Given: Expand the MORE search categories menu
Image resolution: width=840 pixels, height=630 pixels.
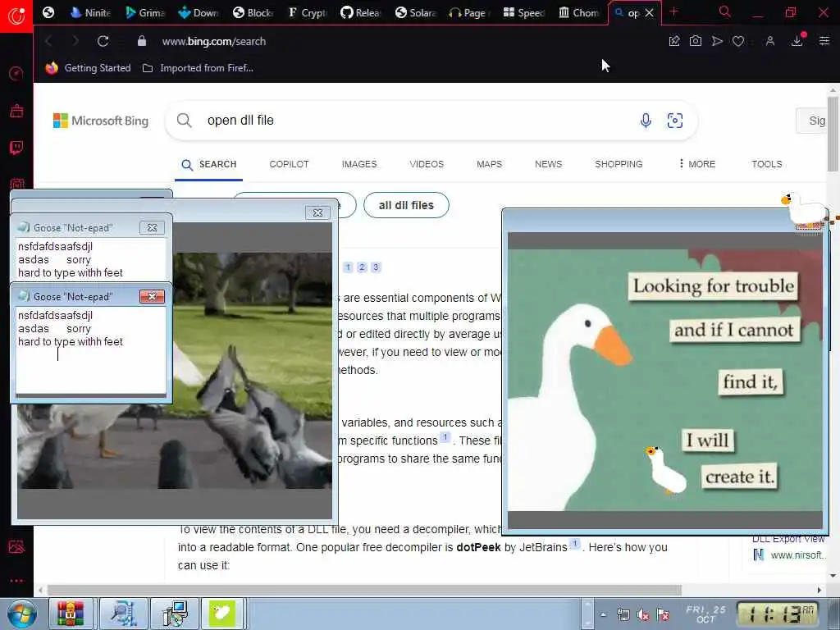Looking at the screenshot, I should click(697, 164).
